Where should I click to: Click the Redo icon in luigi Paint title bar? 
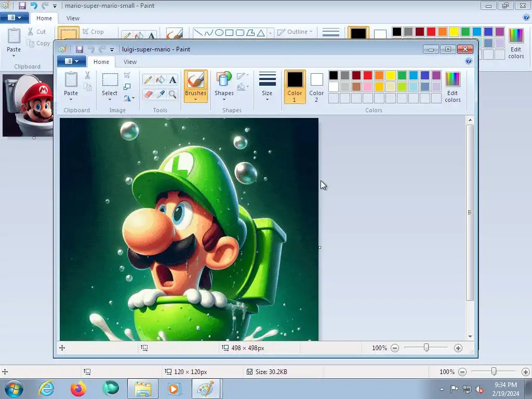102,49
